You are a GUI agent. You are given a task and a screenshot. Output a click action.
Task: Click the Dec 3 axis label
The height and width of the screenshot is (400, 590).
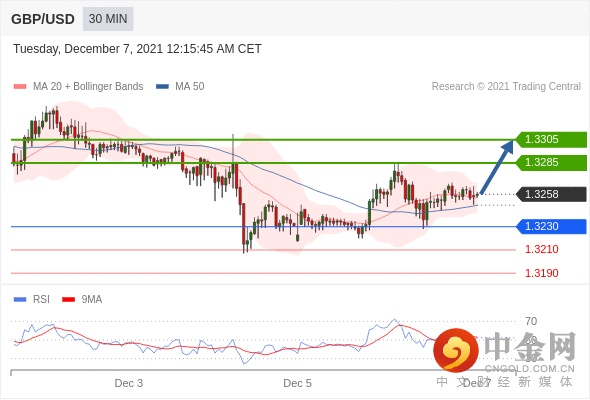pos(129,383)
